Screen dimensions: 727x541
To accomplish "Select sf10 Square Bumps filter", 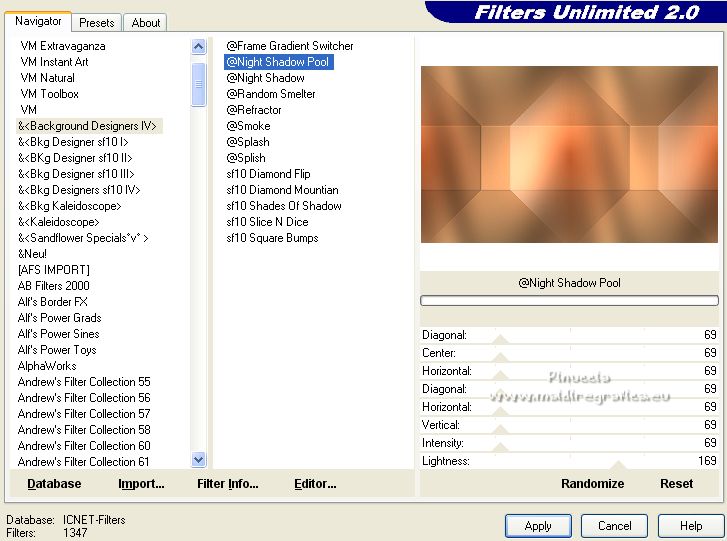I will tap(272, 238).
